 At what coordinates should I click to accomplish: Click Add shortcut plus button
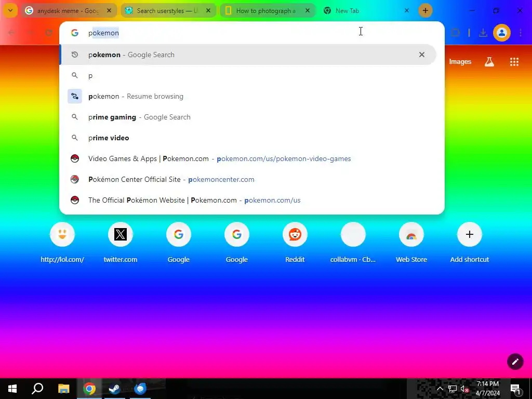click(x=470, y=234)
